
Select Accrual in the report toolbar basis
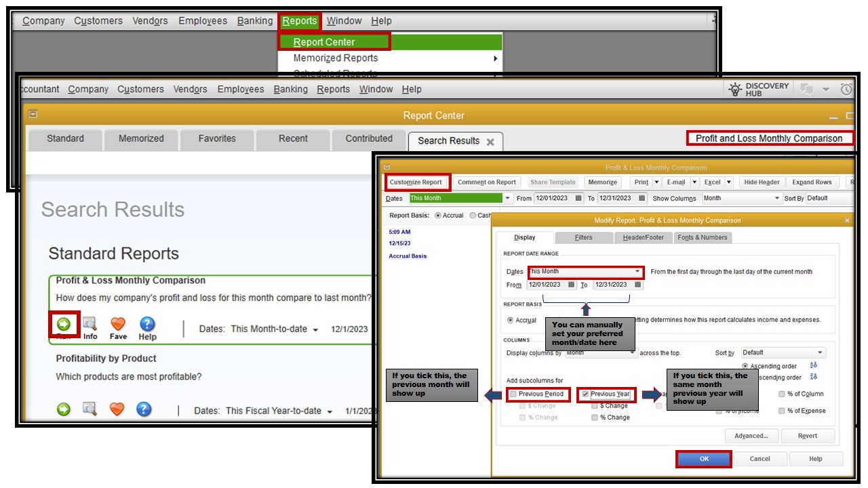point(438,216)
